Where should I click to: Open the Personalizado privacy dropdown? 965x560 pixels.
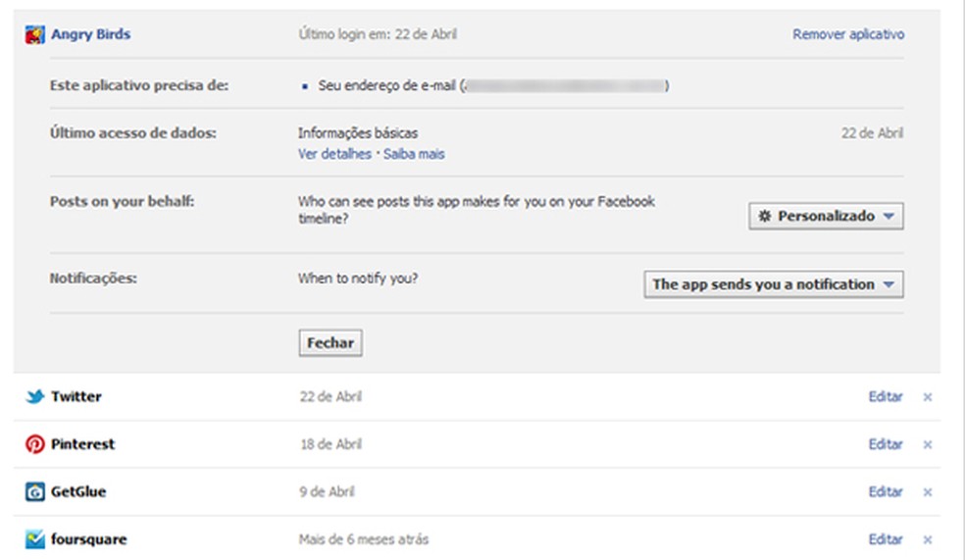click(x=826, y=216)
